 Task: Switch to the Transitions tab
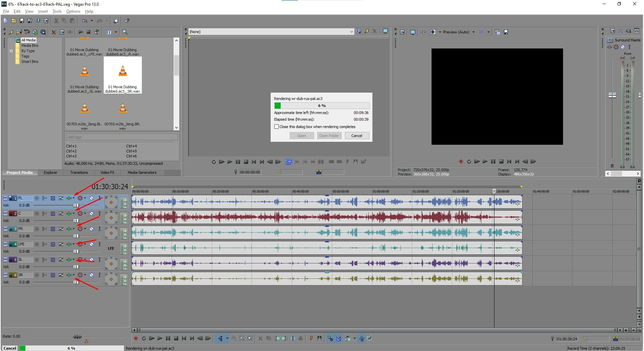pyautogui.click(x=79, y=172)
